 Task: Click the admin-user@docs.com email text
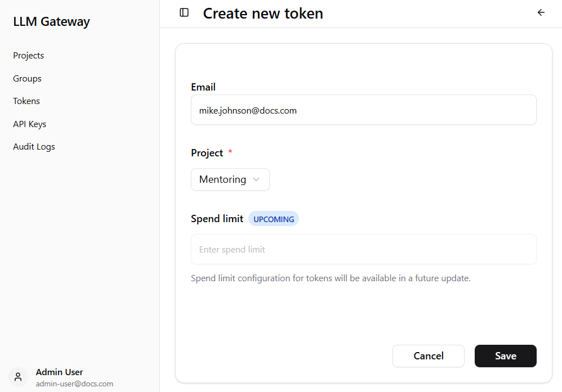click(x=74, y=384)
